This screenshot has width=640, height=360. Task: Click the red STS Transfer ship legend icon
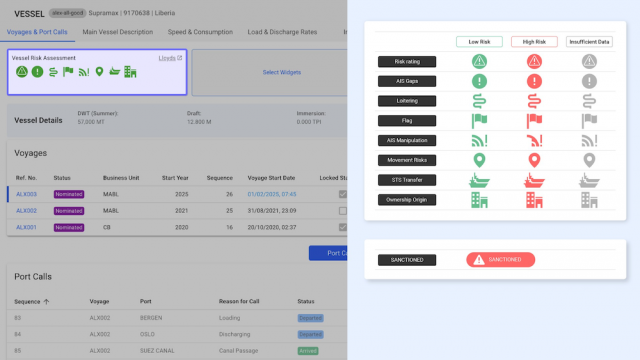(534, 180)
